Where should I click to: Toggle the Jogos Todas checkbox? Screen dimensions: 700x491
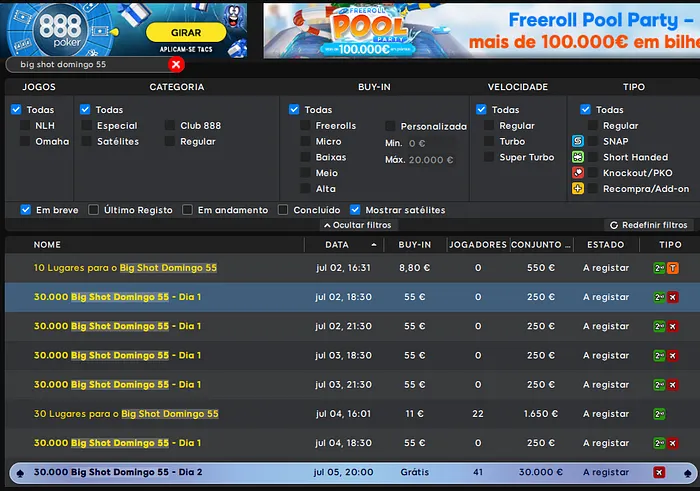click(x=16, y=109)
